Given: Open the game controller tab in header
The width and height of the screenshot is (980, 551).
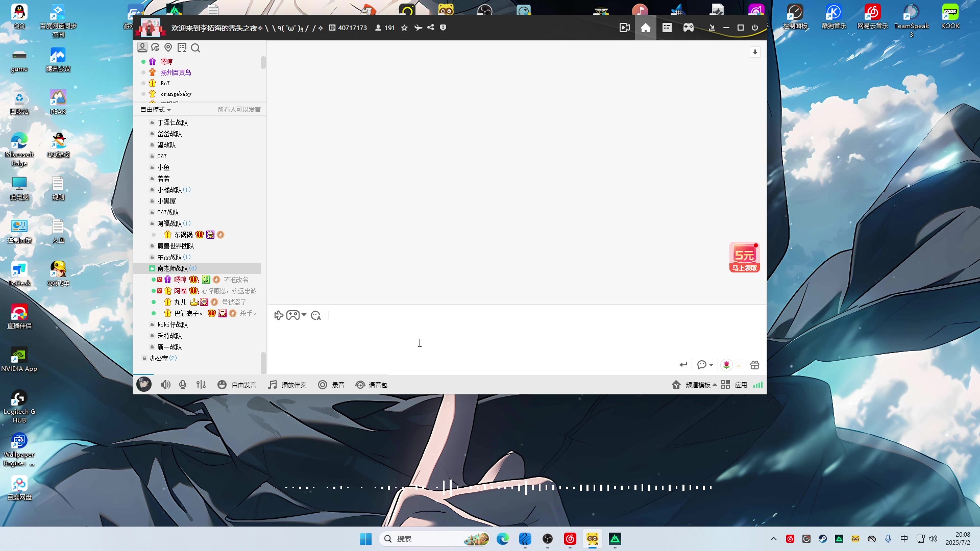Looking at the screenshot, I should [x=689, y=28].
